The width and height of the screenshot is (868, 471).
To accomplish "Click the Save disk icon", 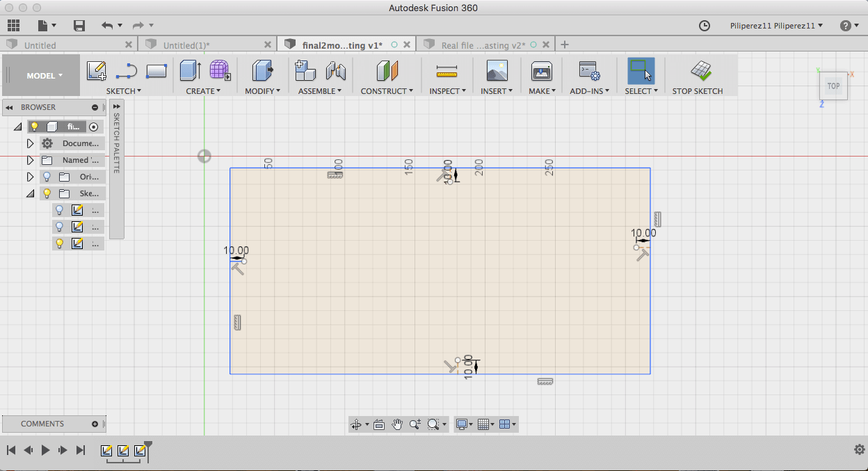I will click(79, 26).
